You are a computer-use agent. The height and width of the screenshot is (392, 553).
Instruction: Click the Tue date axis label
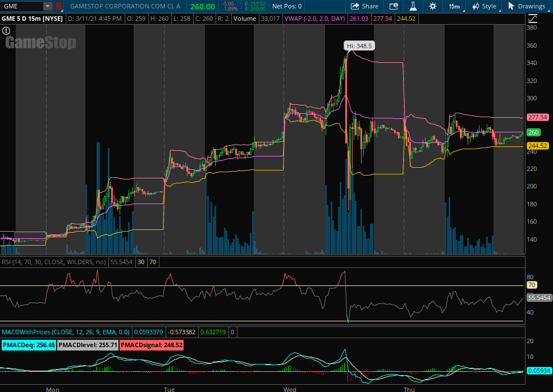click(170, 389)
